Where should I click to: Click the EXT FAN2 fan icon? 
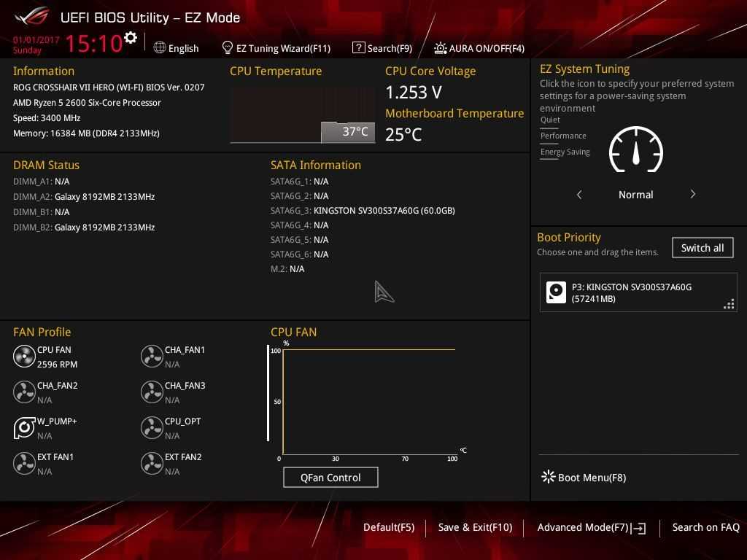tap(152, 464)
